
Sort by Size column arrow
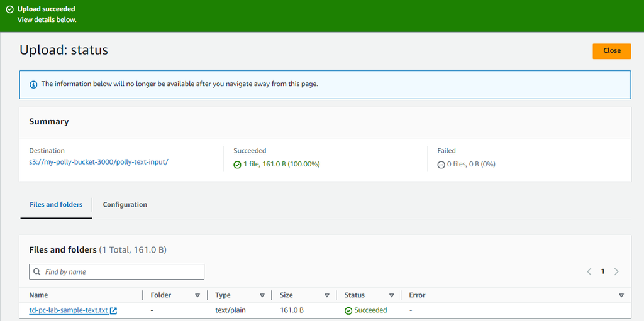point(326,295)
